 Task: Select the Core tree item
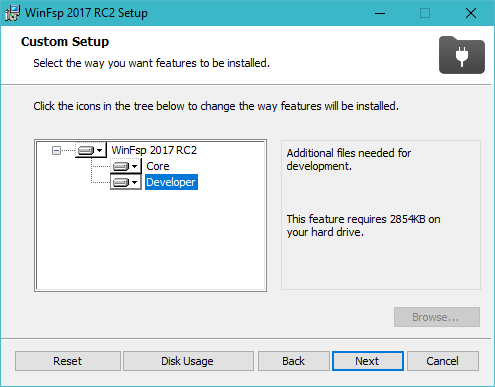[158, 166]
